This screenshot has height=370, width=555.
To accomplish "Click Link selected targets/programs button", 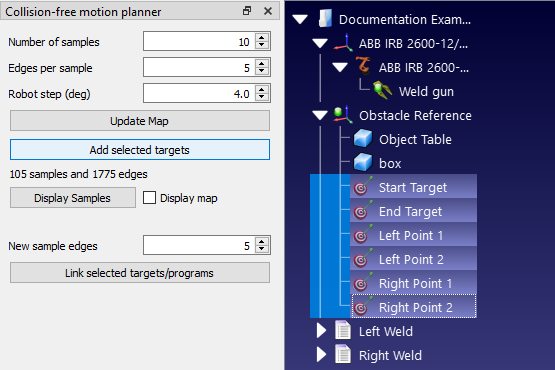I will (140, 273).
